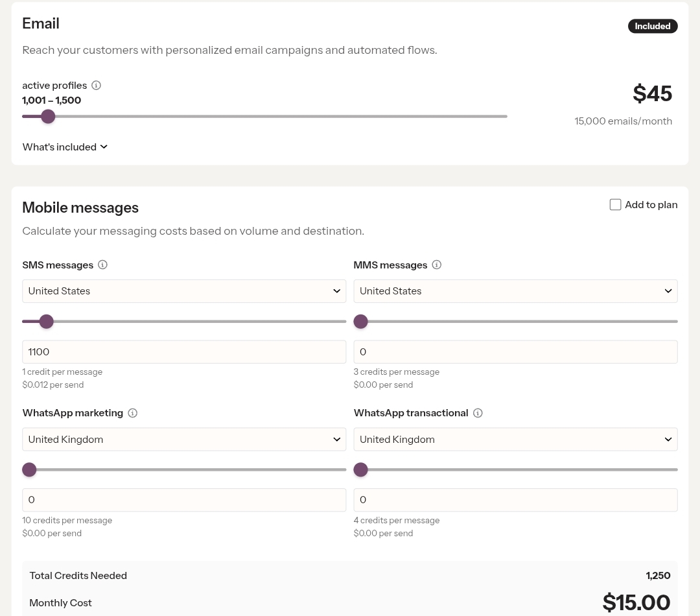Select the MMS quantity input field
700x616 pixels.
point(515,351)
